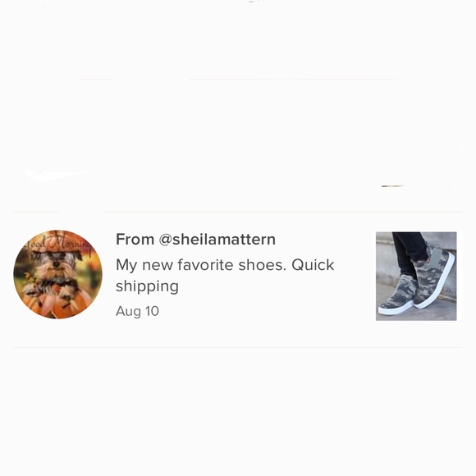Open the camo sneakers listing thumbnail
The width and height of the screenshot is (476, 476).
pyautogui.click(x=416, y=276)
